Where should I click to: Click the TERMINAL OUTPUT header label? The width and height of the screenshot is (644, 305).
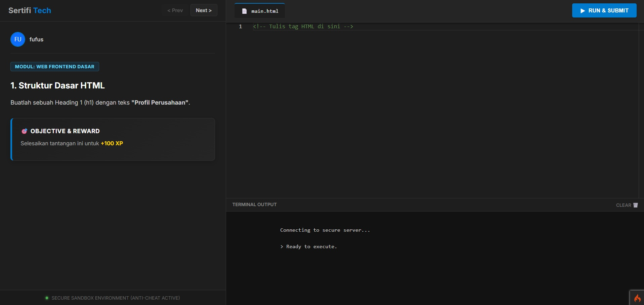(x=254, y=204)
